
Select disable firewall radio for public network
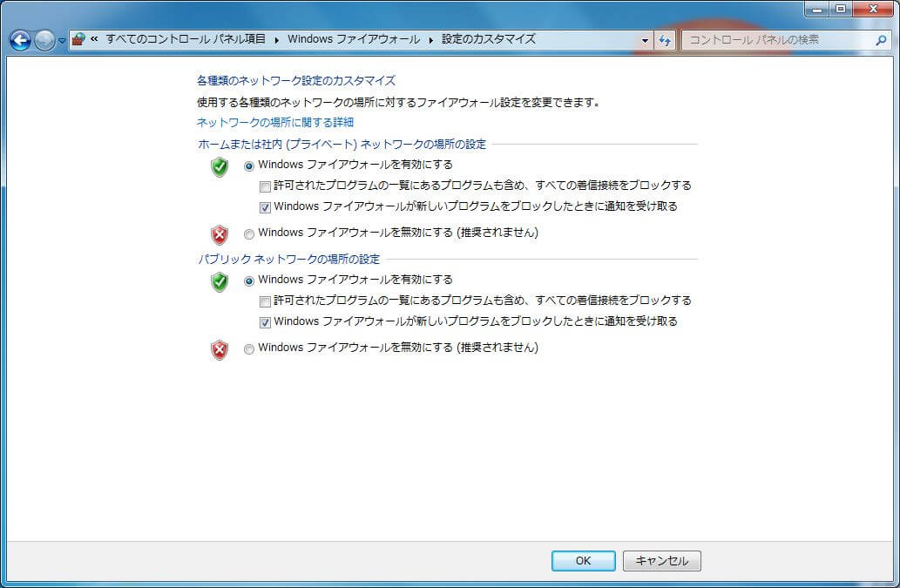tap(249, 348)
